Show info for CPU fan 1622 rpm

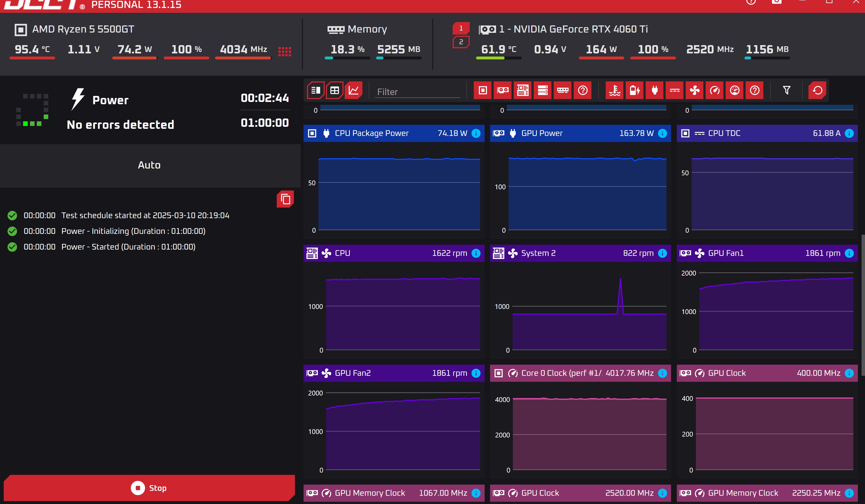coord(476,253)
